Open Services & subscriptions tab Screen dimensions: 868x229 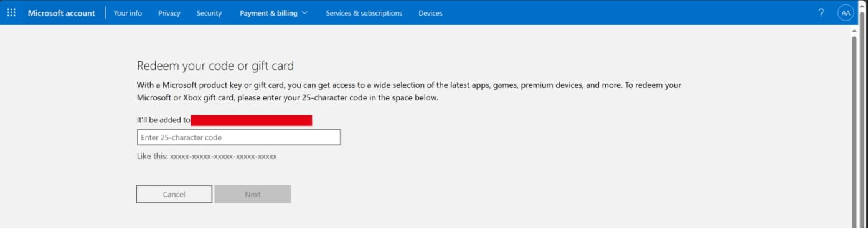364,13
